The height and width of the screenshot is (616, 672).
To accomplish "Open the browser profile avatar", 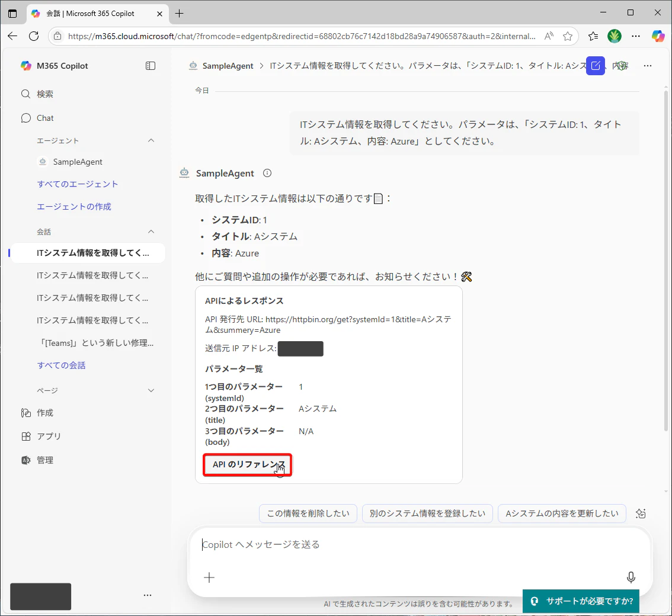I will 615,36.
